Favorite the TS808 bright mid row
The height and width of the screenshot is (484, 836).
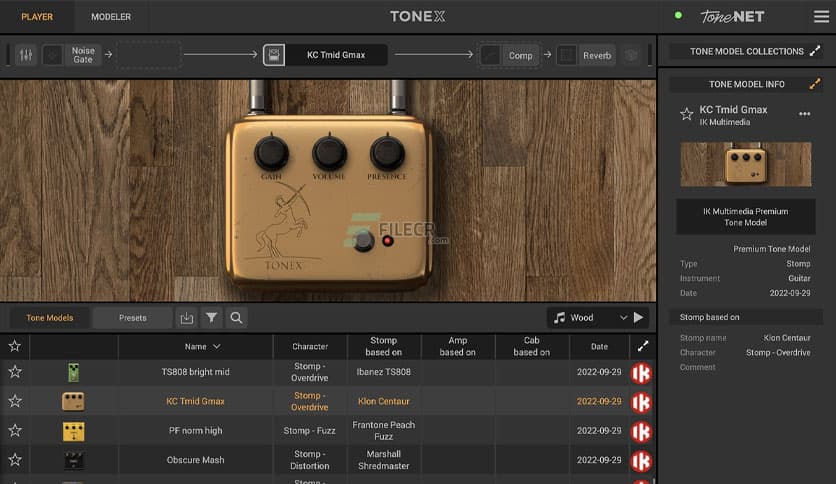(x=15, y=372)
